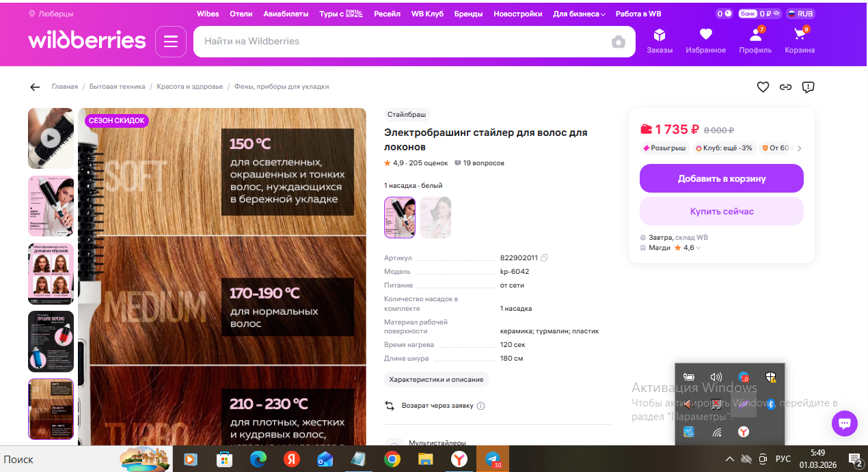Open 19 вопросов link
Screen dimensions: 868x472
click(479, 163)
